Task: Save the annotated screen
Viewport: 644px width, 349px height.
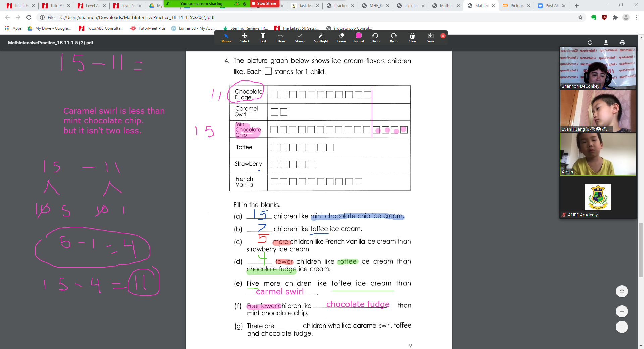Action: tap(431, 38)
